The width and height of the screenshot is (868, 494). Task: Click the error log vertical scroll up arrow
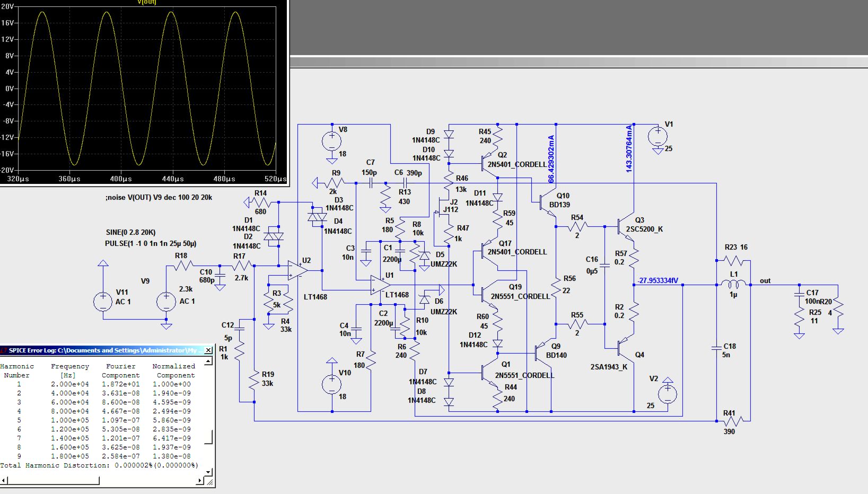click(x=208, y=360)
